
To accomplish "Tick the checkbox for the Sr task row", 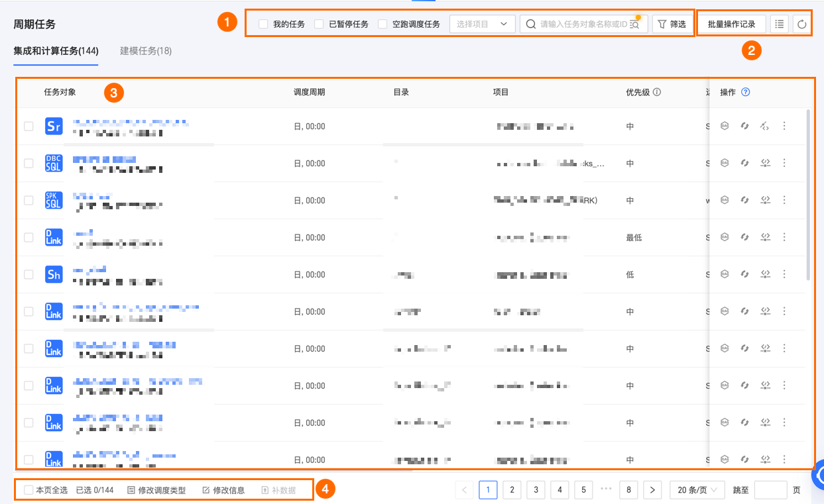I will coord(29,126).
